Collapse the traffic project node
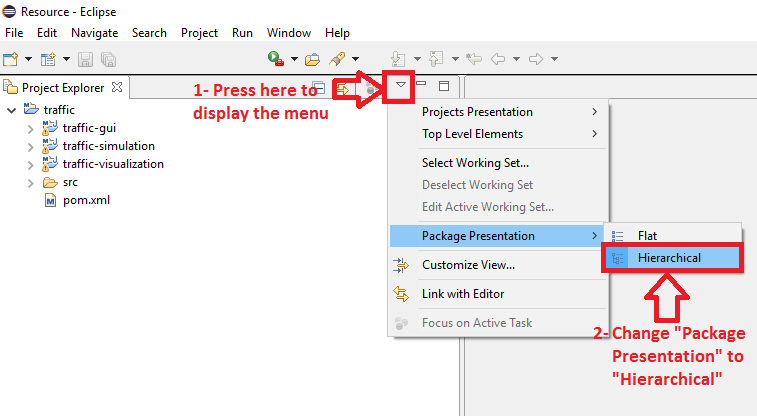This screenshot has height=416, width=757. [12, 111]
